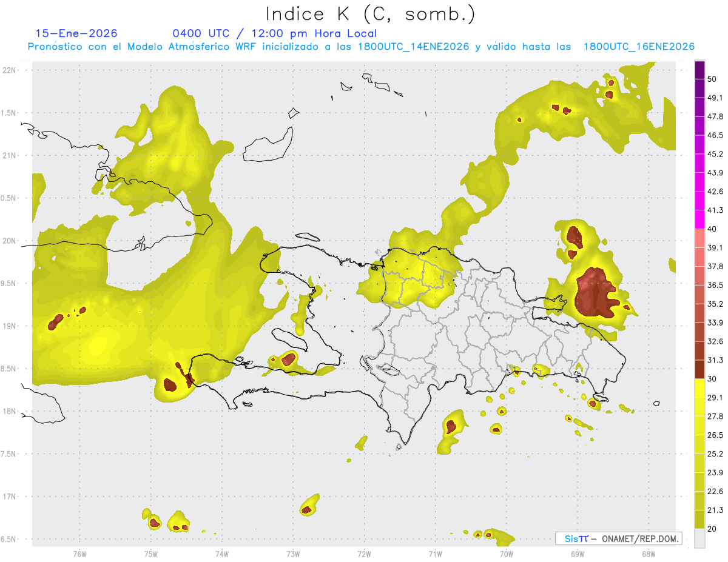The width and height of the screenshot is (728, 562).
Task: Click the 'Pronóstico con el Modelo Atmosférico WRF' line
Action: click(361, 47)
